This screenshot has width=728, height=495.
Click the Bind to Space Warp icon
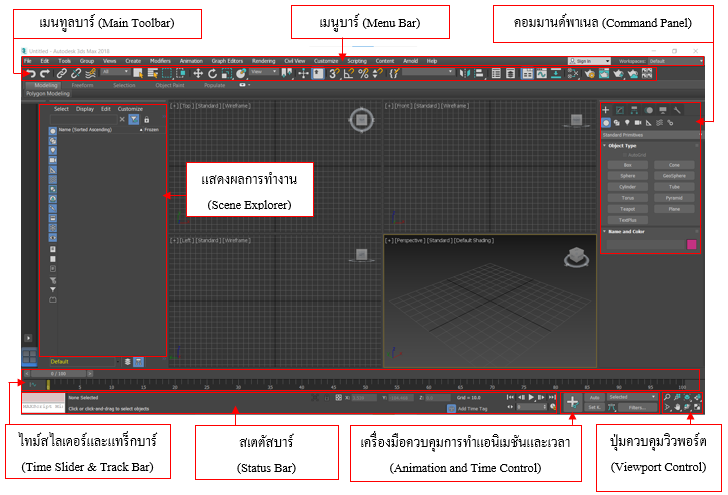91,73
